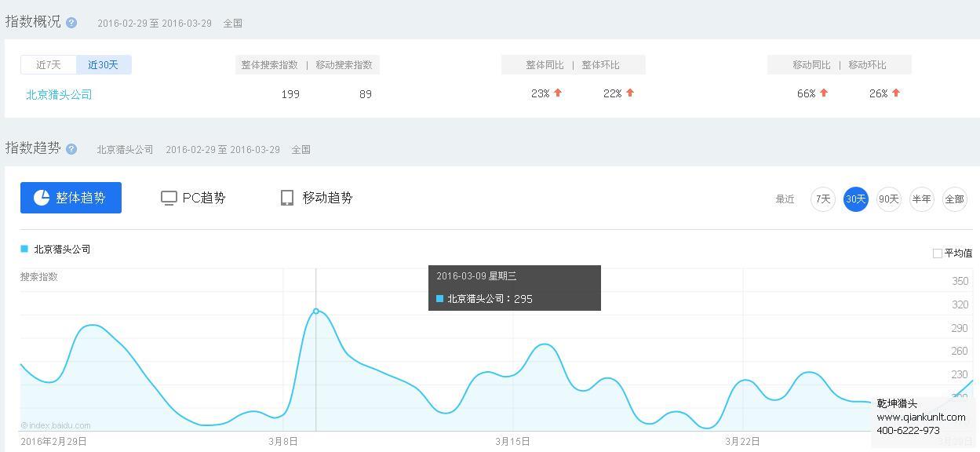Open the 指数趋势 help icon

coord(71,148)
